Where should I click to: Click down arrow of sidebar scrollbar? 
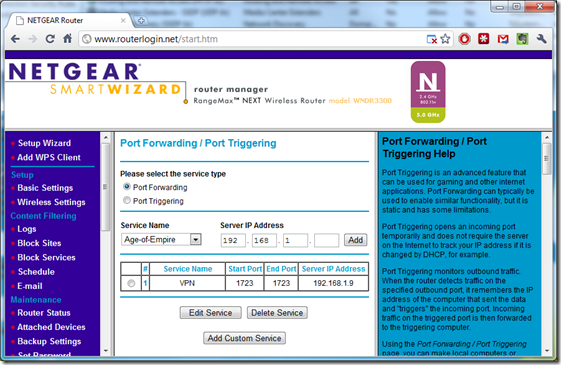pos(106,351)
